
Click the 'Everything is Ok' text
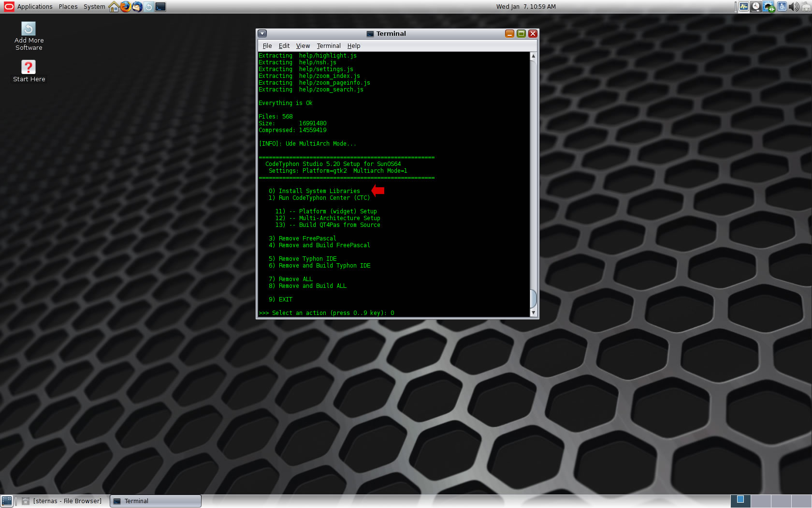click(x=285, y=103)
